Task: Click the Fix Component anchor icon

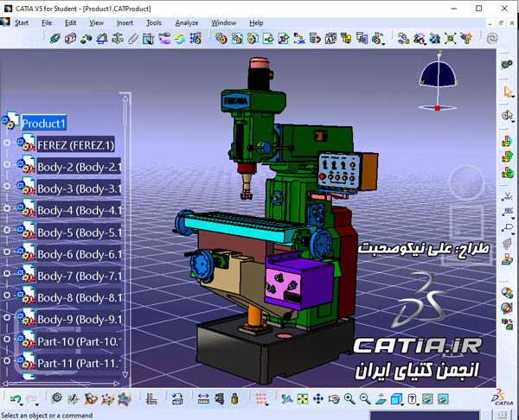Action: [x=117, y=39]
